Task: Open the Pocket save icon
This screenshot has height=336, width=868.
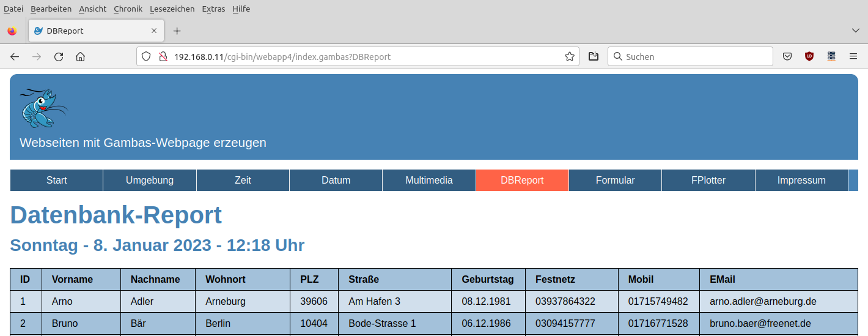Action: click(788, 57)
